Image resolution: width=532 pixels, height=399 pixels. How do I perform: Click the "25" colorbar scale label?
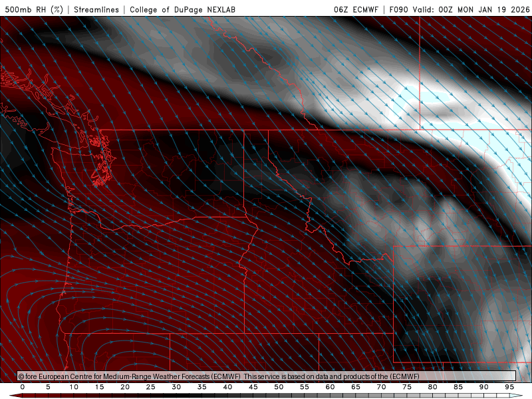coord(151,387)
